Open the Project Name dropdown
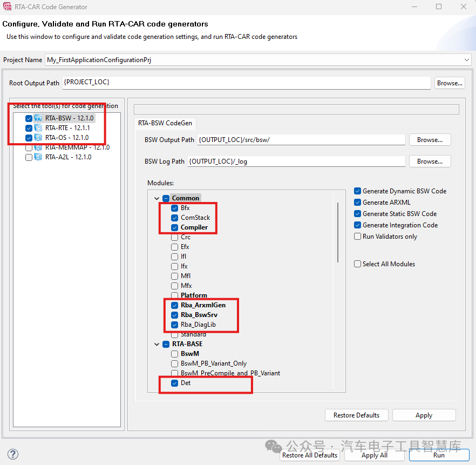 click(x=467, y=60)
